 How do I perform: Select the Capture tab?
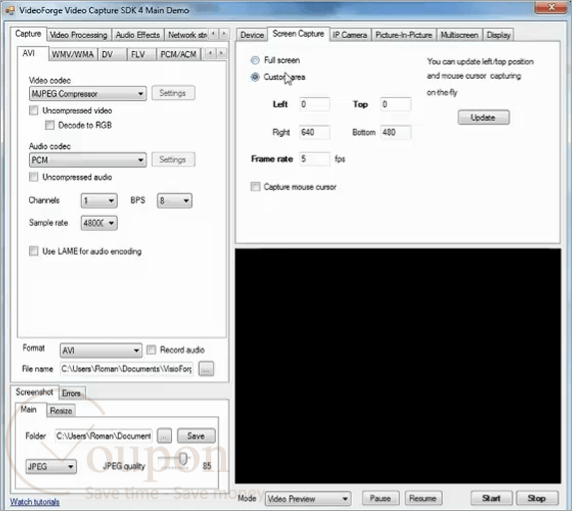28,34
